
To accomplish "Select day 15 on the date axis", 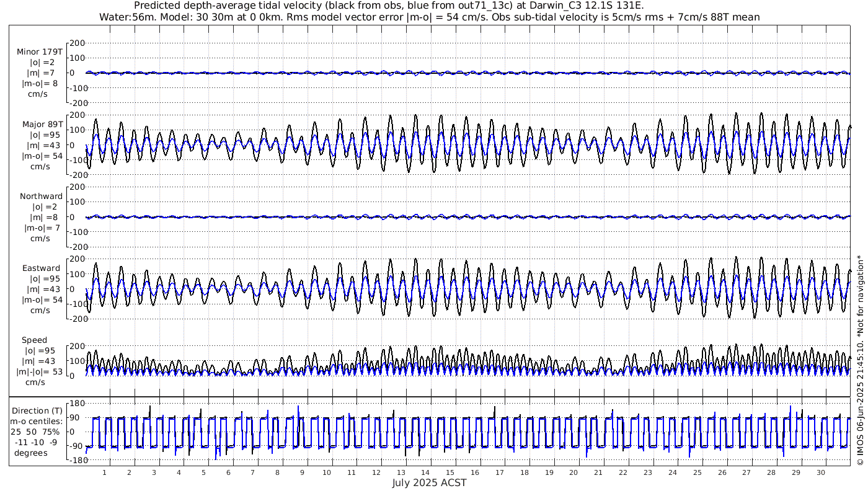I will point(450,472).
